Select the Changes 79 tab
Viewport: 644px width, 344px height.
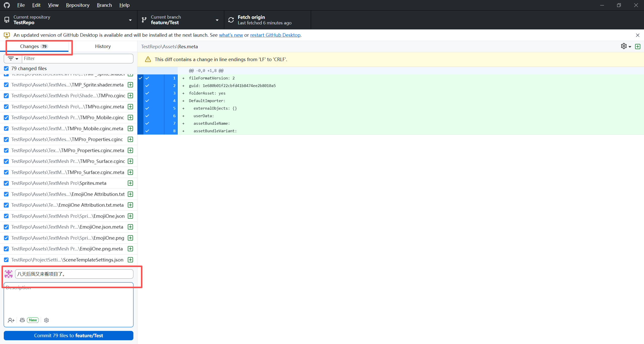tap(34, 46)
